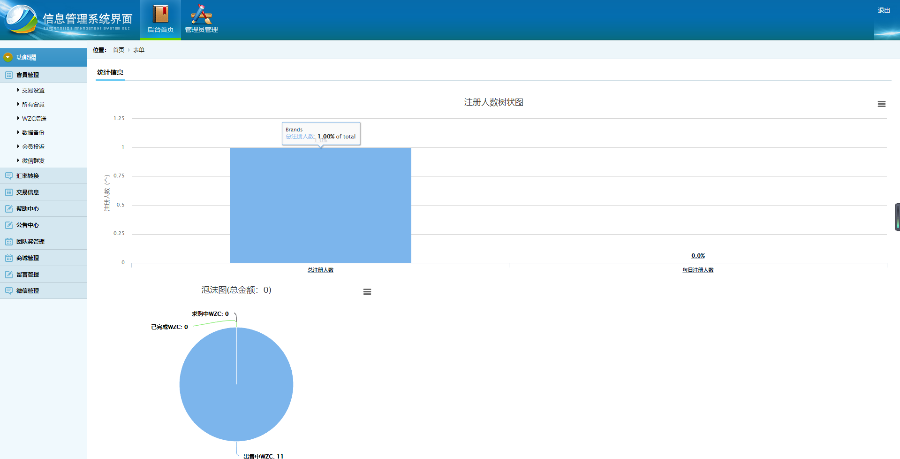
Task: Click the 泡沫图(总金额: 0) chart title
Action: (x=236, y=290)
